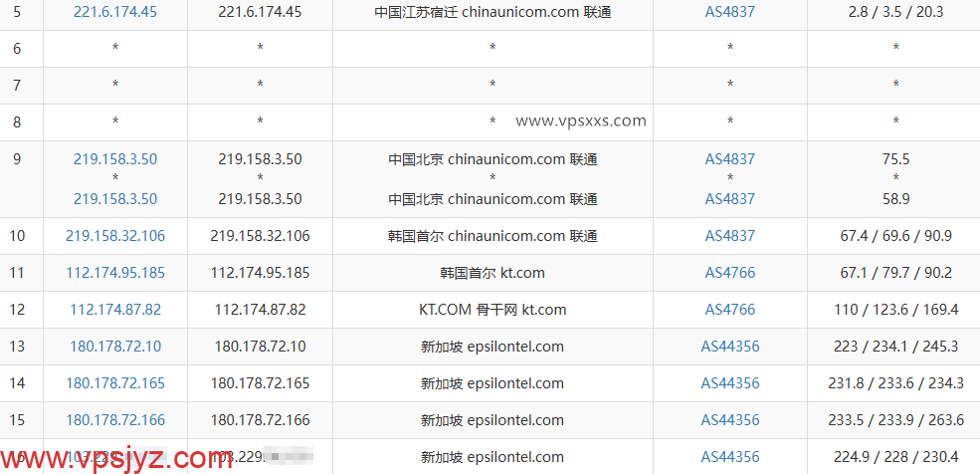Open AS44356 link in hop 14 row

(730, 383)
